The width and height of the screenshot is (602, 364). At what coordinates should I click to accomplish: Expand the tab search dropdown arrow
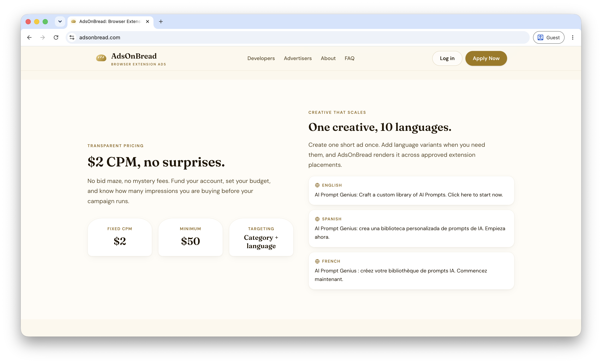coord(60,21)
